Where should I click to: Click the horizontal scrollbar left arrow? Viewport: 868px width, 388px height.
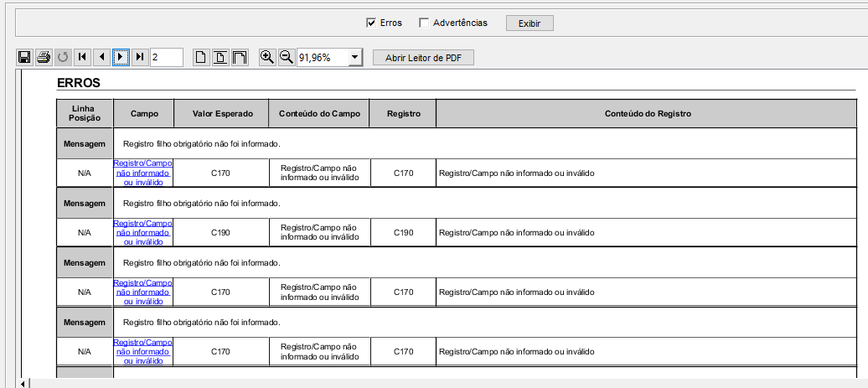(x=23, y=383)
